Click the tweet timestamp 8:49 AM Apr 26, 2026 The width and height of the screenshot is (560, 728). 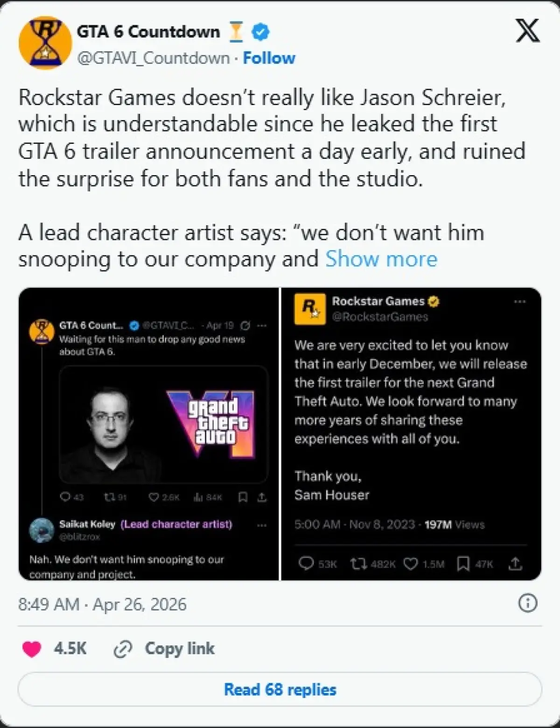tap(102, 604)
